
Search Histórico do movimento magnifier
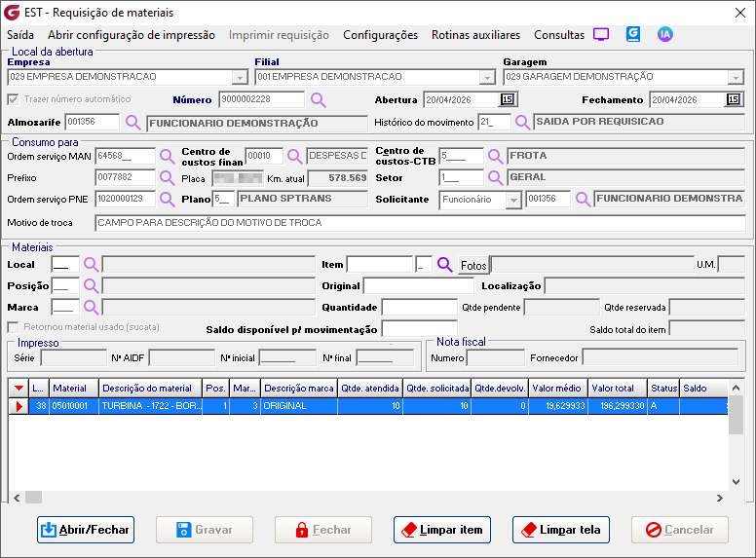(522, 122)
